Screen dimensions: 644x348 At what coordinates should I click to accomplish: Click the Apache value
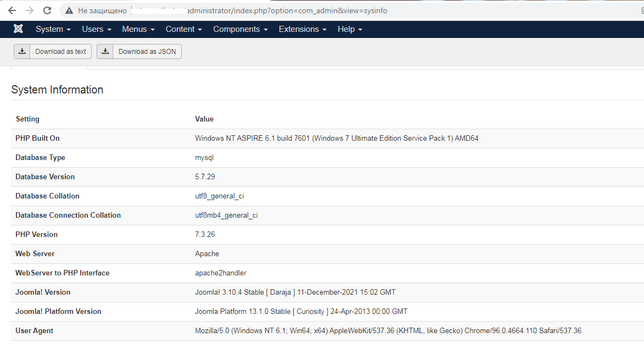tap(207, 254)
